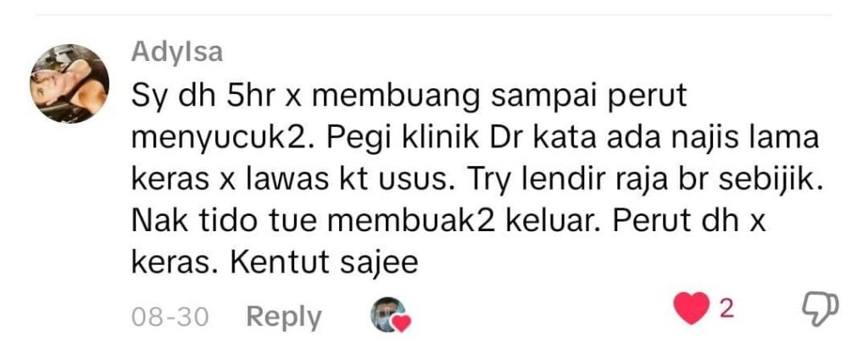Tap the thumbs-down dislike icon
Image resolution: width=868 pixels, height=354 pixels.
click(x=821, y=308)
